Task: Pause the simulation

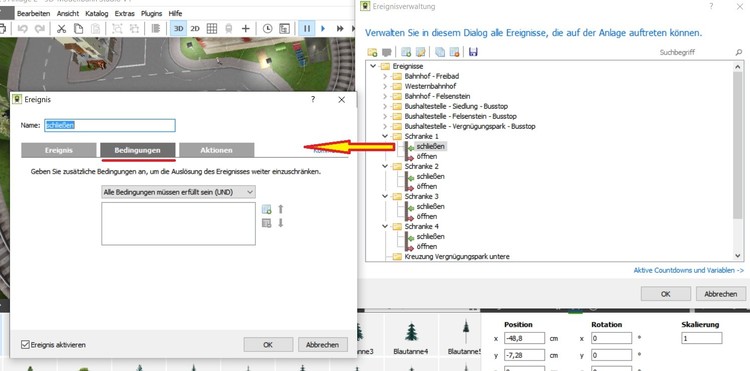Action: click(307, 29)
